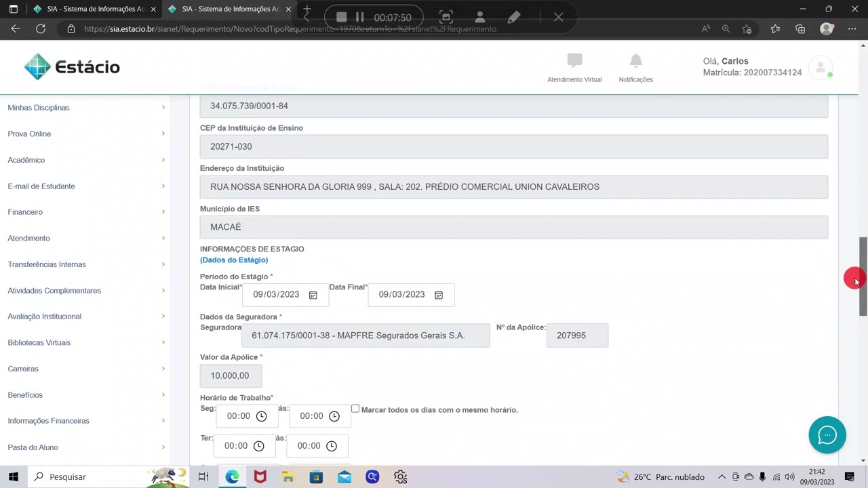Screen dimensions: 868x488
Task: Open the browser settings ellipsis menu
Action: click(x=852, y=28)
